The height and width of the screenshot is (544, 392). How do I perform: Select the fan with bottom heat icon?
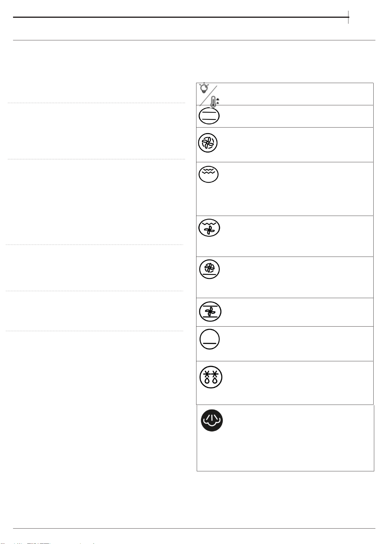click(x=209, y=269)
